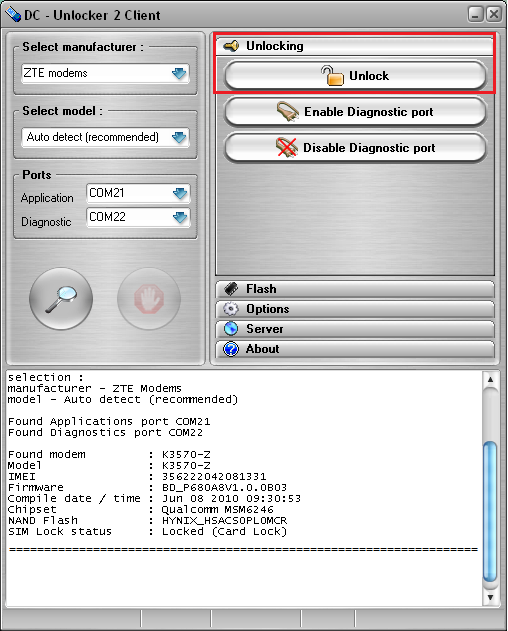Click the question mark icon beside About
Screen dimensions: 508x631
click(231, 349)
